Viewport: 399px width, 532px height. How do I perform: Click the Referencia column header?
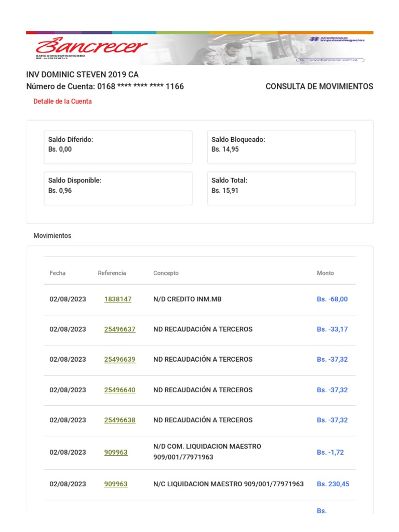click(x=112, y=273)
